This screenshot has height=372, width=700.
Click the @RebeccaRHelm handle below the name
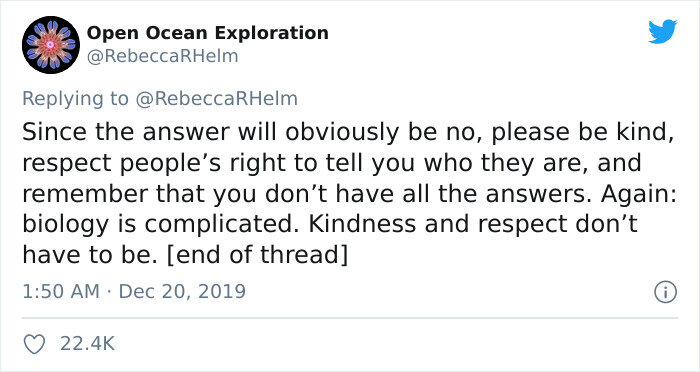coord(162,57)
